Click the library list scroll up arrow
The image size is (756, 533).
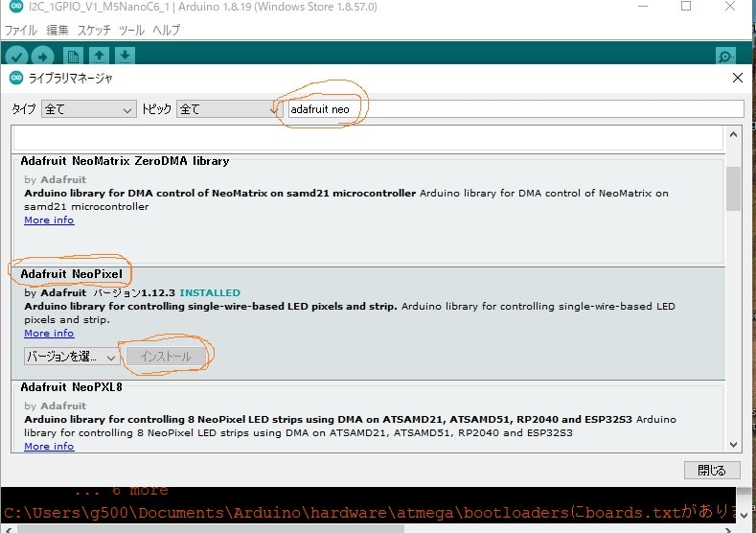pyautogui.click(x=733, y=134)
